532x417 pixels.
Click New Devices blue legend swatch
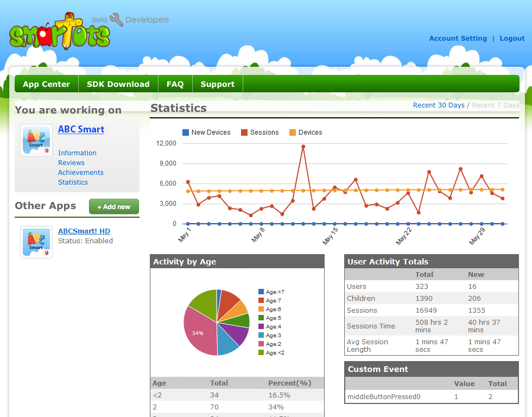[x=186, y=132]
